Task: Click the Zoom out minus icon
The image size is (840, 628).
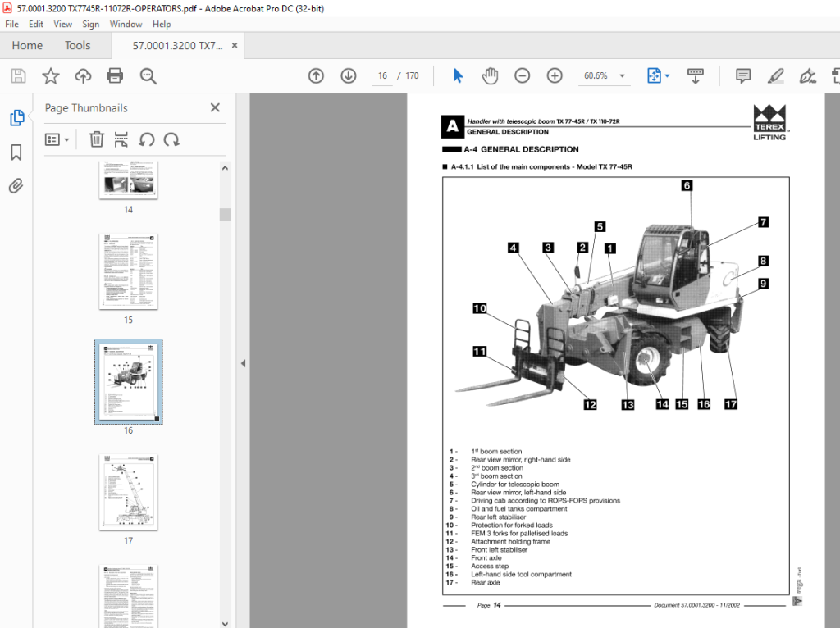Action: (x=523, y=76)
